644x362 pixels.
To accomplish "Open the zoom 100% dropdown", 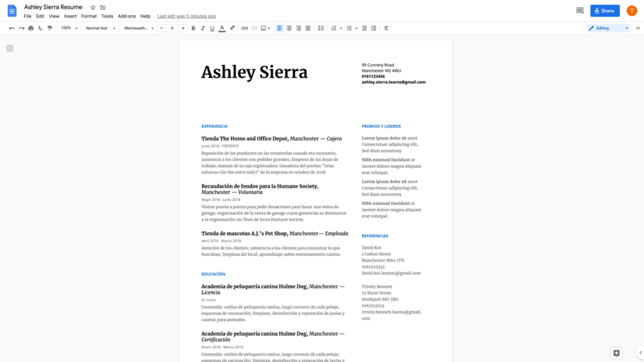I will (69, 28).
